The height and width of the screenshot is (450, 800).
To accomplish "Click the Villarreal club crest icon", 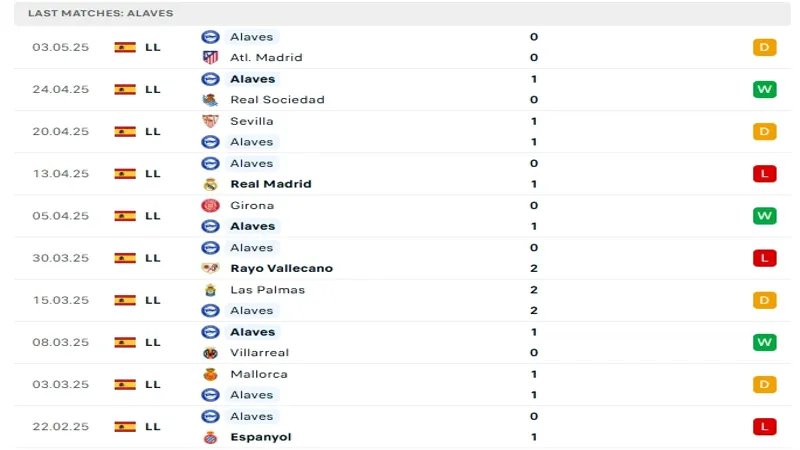I will [x=210, y=353].
